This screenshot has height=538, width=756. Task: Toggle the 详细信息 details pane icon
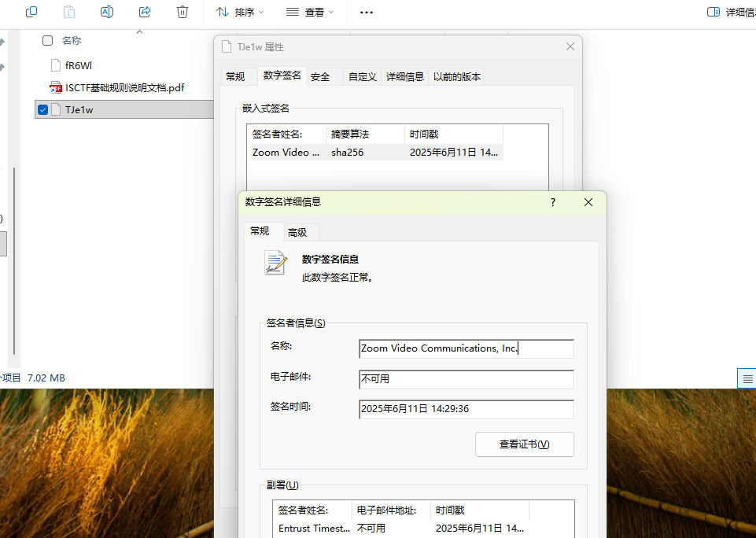714,12
